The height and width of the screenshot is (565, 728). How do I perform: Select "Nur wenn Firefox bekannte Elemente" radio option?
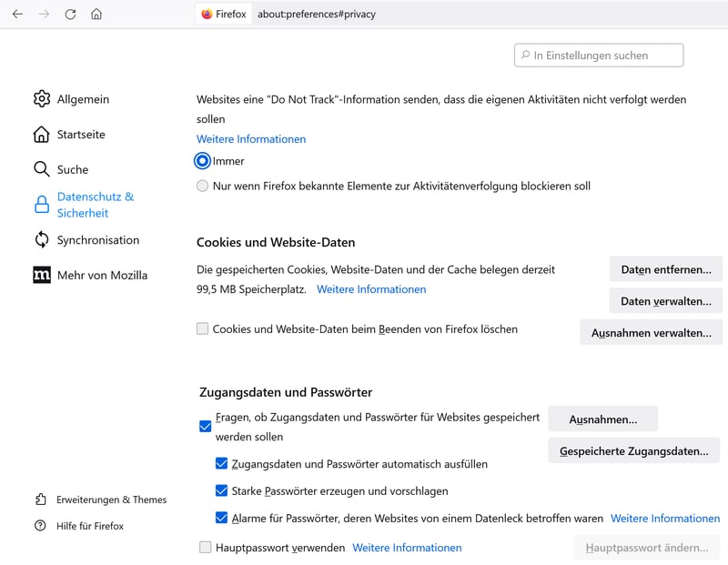203,187
